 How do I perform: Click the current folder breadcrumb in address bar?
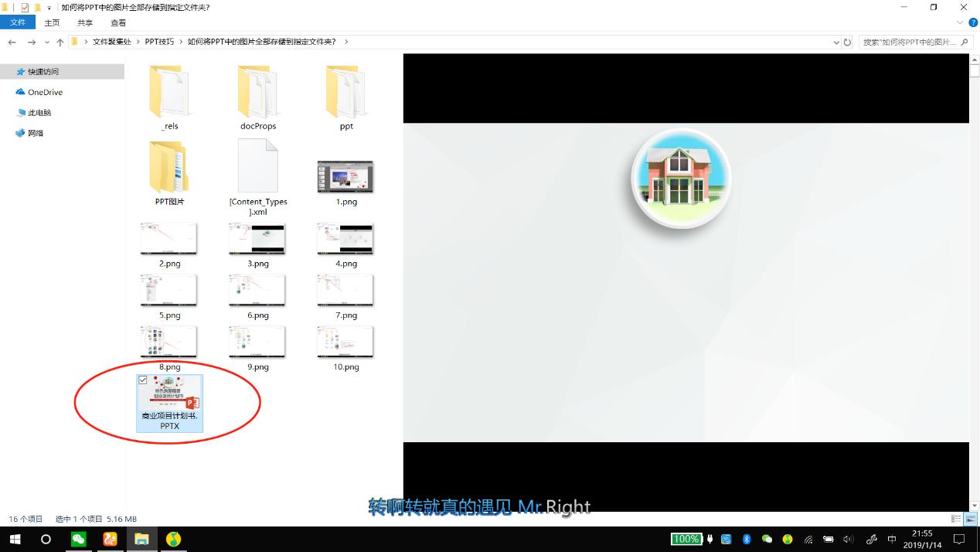[x=261, y=42]
